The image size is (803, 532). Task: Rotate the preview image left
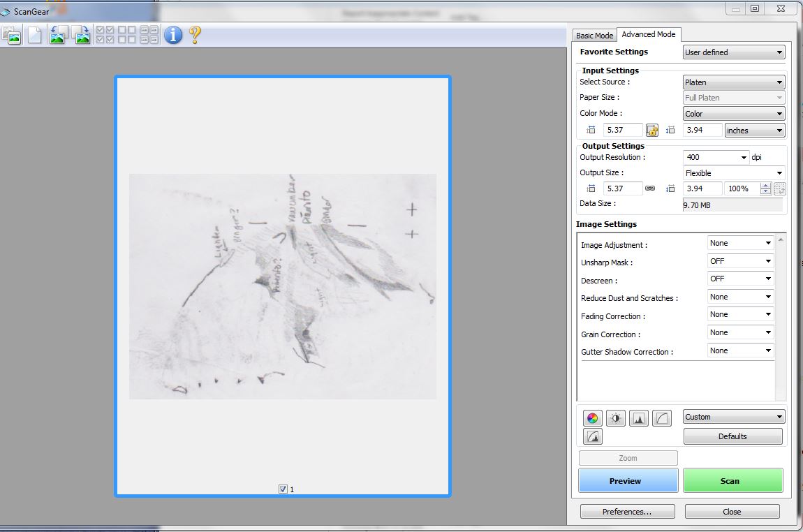59,34
